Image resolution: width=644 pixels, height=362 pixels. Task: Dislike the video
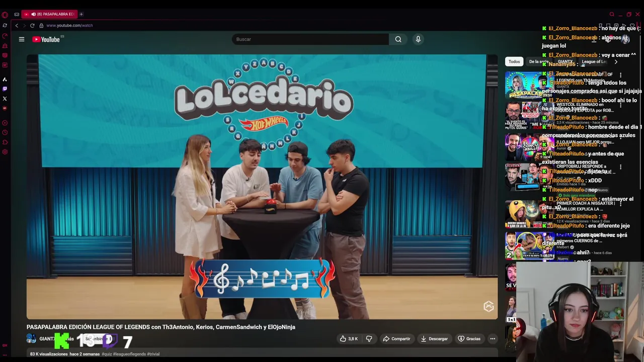[369, 339]
